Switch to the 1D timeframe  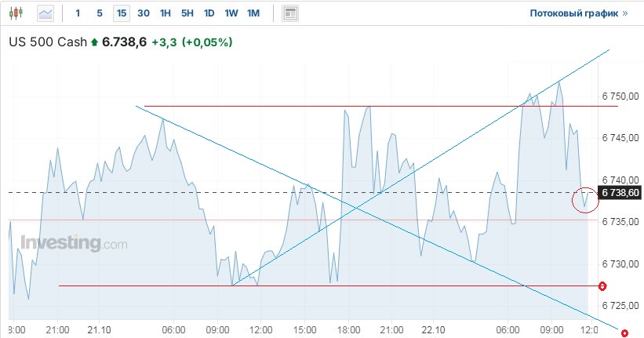(x=209, y=13)
